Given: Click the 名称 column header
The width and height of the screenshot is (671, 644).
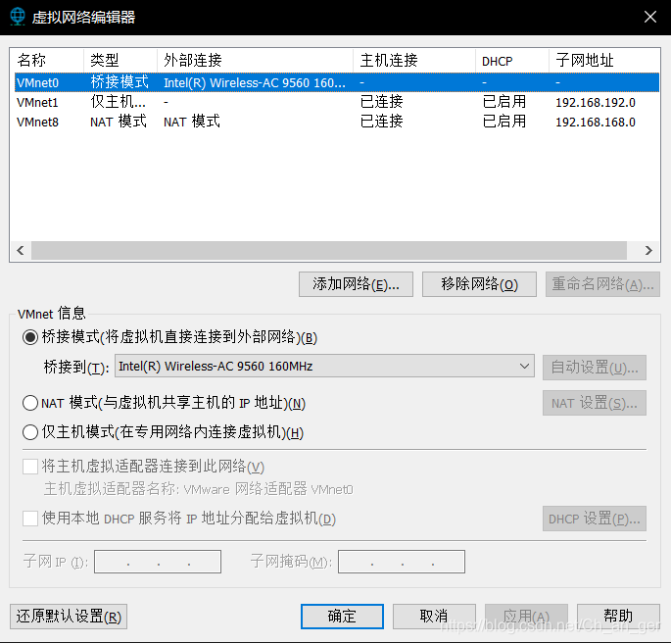Looking at the screenshot, I should coord(47,61).
